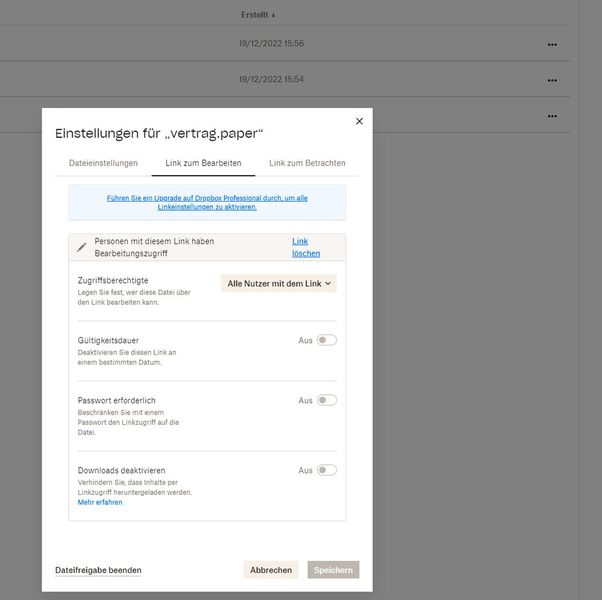Toggle Gültigkeitsdauer switch on

pos(327,340)
